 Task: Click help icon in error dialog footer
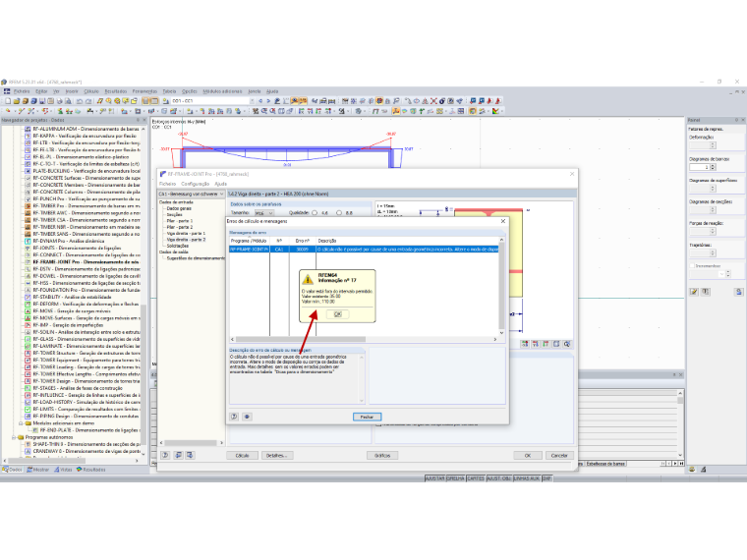coord(234,417)
